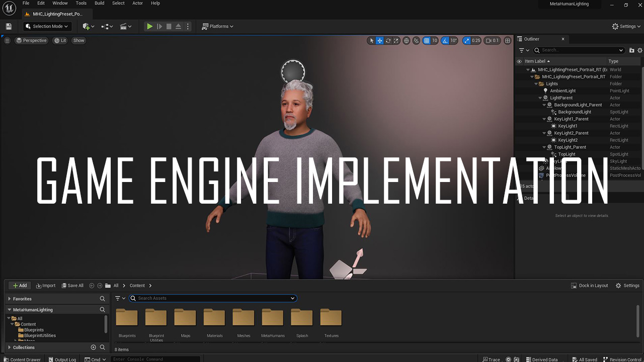Click the Import button in the Content Browser
Viewport: 644px width, 362px height.
[45, 285]
